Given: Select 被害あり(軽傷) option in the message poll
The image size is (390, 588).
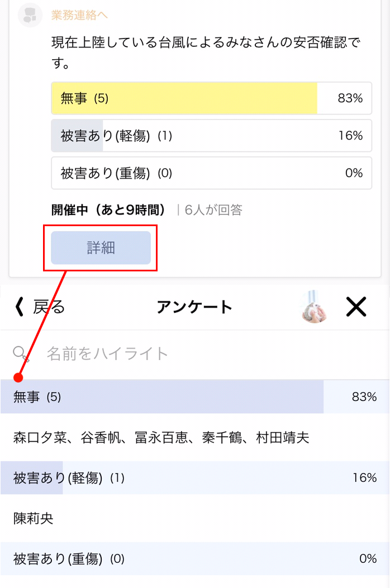Looking at the screenshot, I should 211,136.
